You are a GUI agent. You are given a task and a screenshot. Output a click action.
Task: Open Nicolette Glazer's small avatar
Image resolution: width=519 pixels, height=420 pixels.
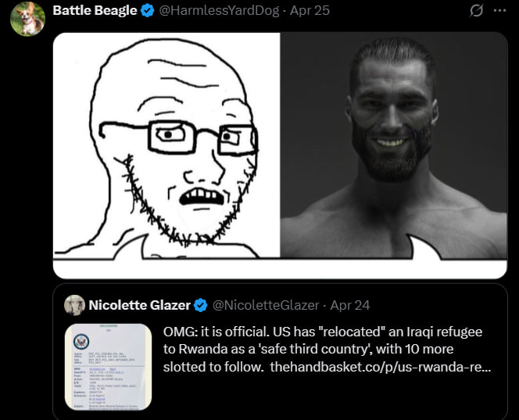pyautogui.click(x=74, y=305)
